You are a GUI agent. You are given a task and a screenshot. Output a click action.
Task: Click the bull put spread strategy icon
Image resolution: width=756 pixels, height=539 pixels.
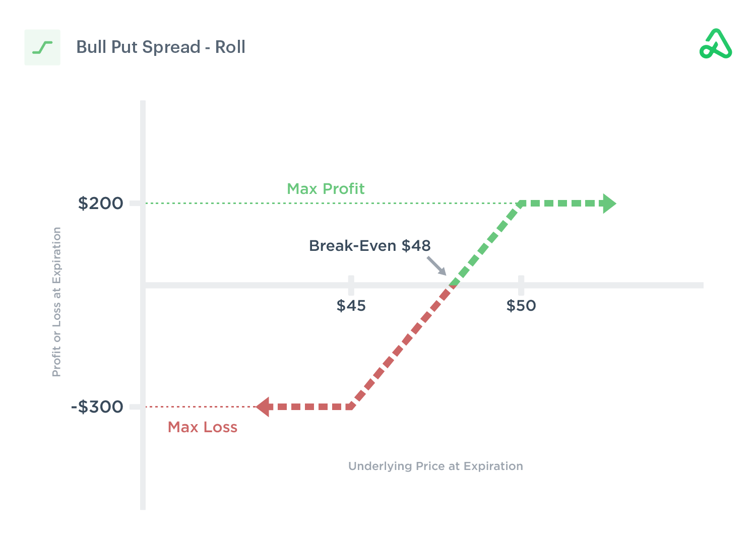pos(42,47)
